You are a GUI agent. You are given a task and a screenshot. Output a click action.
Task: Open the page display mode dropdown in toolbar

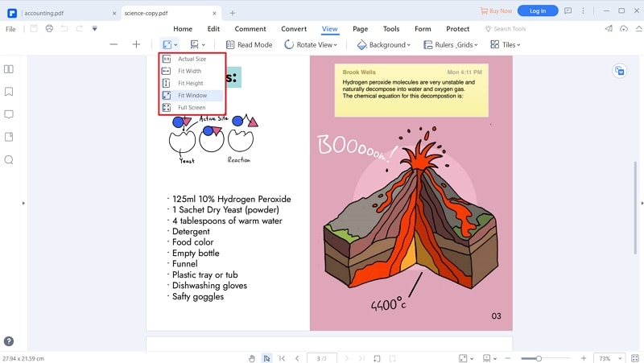tap(197, 45)
